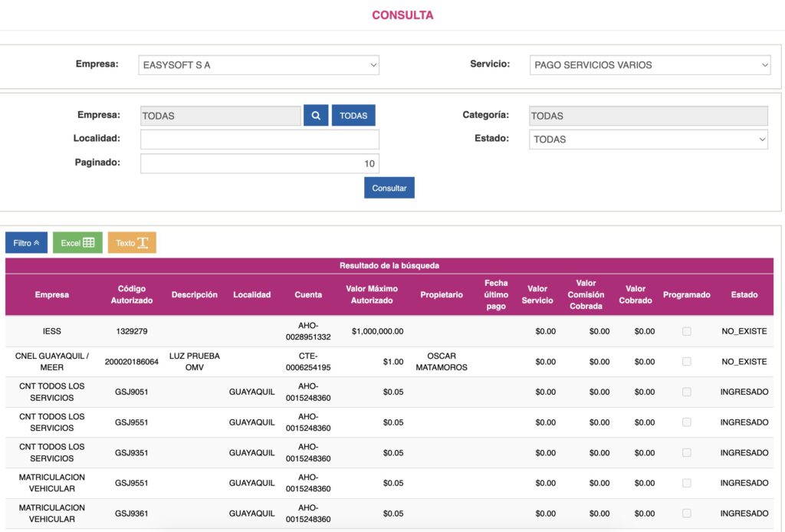Click GUAYAQUIL locality in GSJ9351 row

coord(251,452)
